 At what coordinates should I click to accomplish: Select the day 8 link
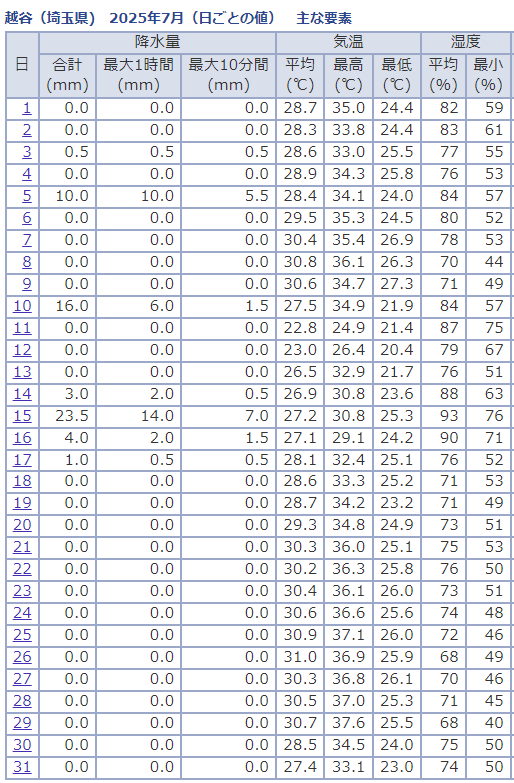pyautogui.click(x=26, y=262)
